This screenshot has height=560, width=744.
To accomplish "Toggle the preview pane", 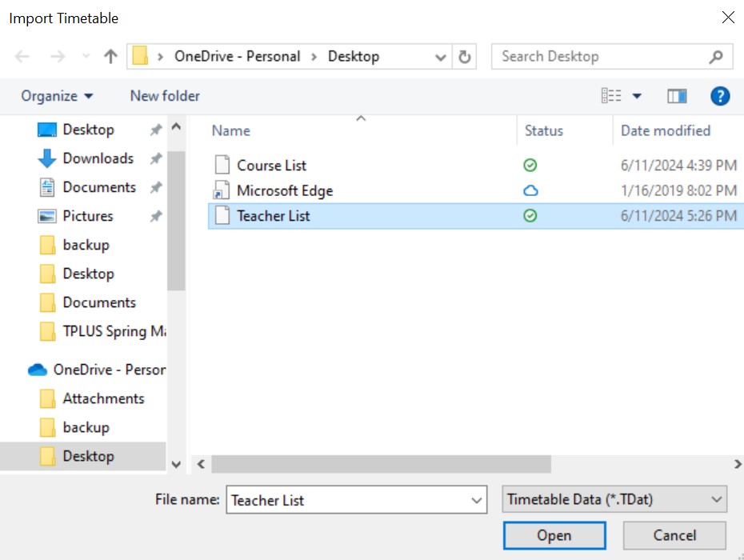I will point(676,95).
